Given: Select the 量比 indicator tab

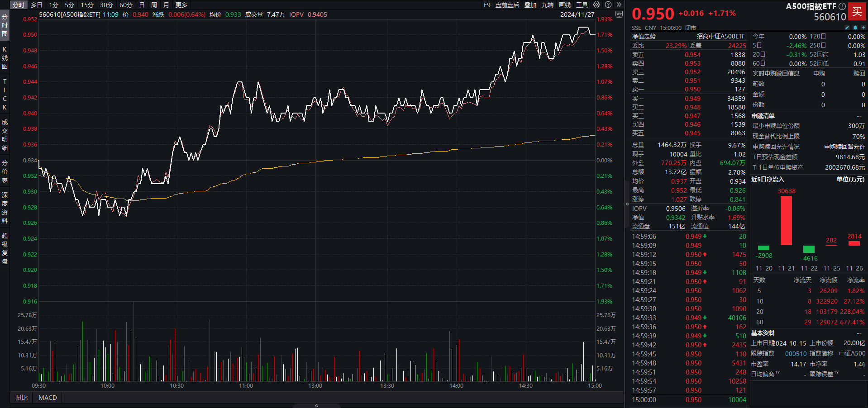Looking at the screenshot, I should click(22, 398).
